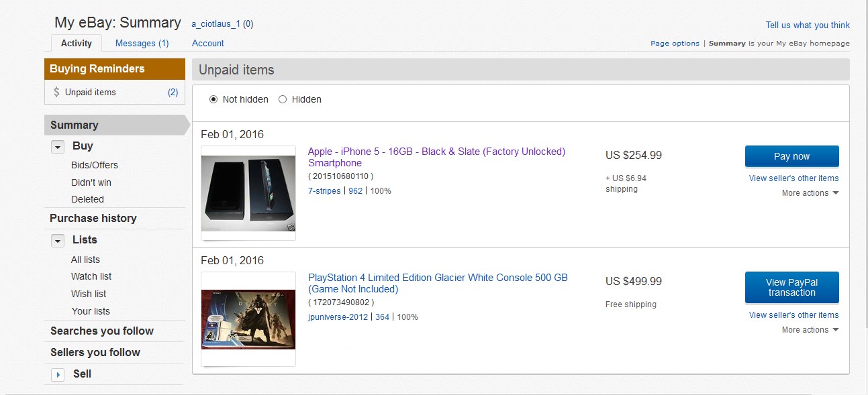868x395 pixels.
Task: Collapse the Buy section arrow
Action: [58, 147]
